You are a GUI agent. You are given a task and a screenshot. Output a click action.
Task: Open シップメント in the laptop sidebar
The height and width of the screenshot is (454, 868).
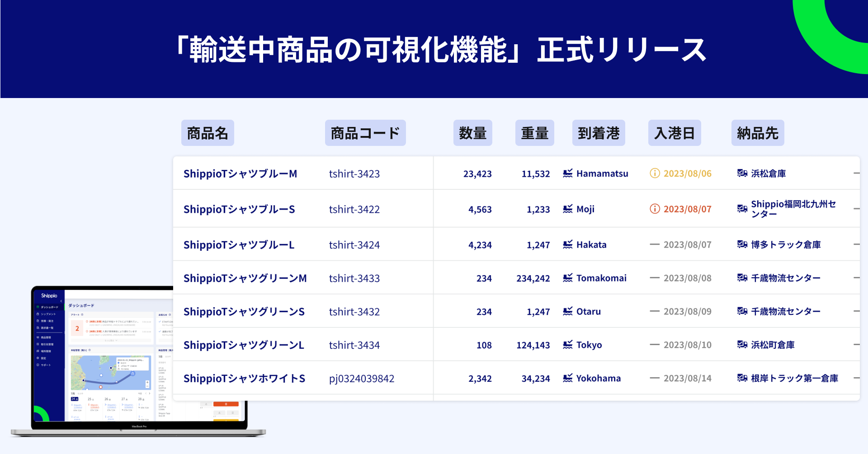click(46, 314)
